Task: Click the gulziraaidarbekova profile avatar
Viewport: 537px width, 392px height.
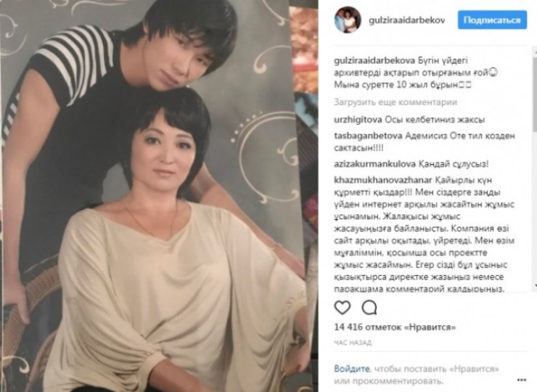Action: (348, 20)
